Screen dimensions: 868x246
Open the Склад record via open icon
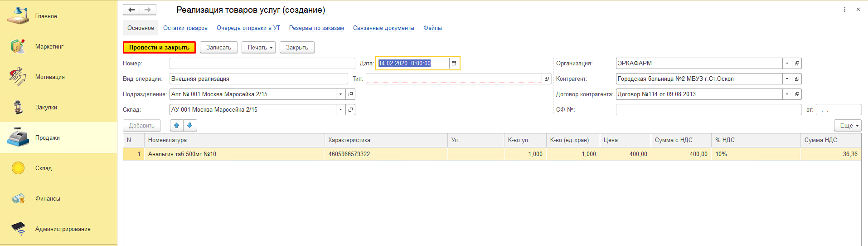[x=350, y=110]
